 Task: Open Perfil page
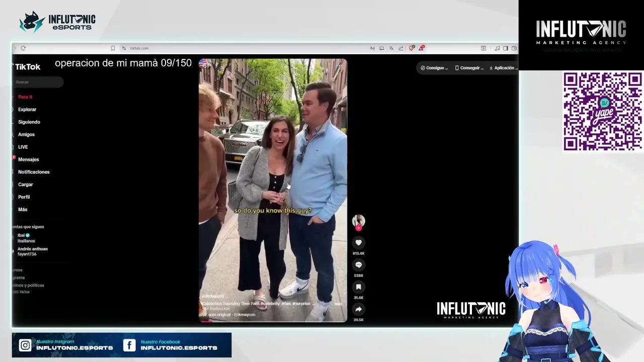pos(24,197)
